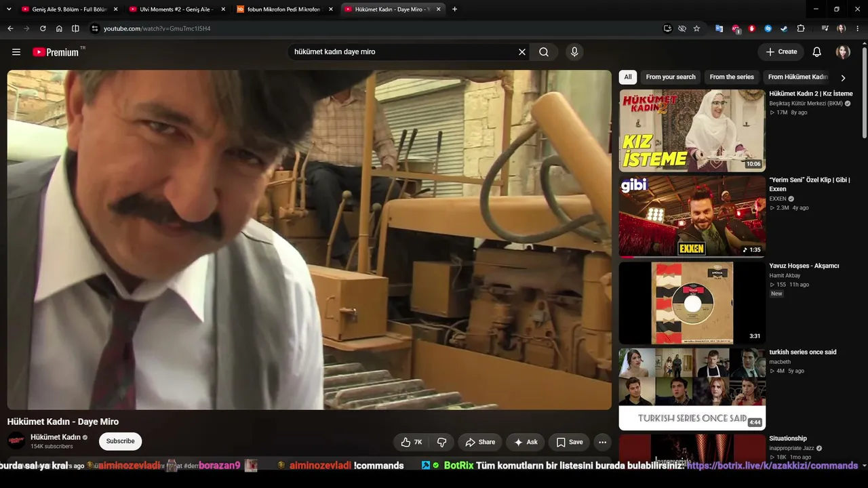868x488 pixels.
Task: Open the Extensions puzzle menu
Action: point(801,28)
